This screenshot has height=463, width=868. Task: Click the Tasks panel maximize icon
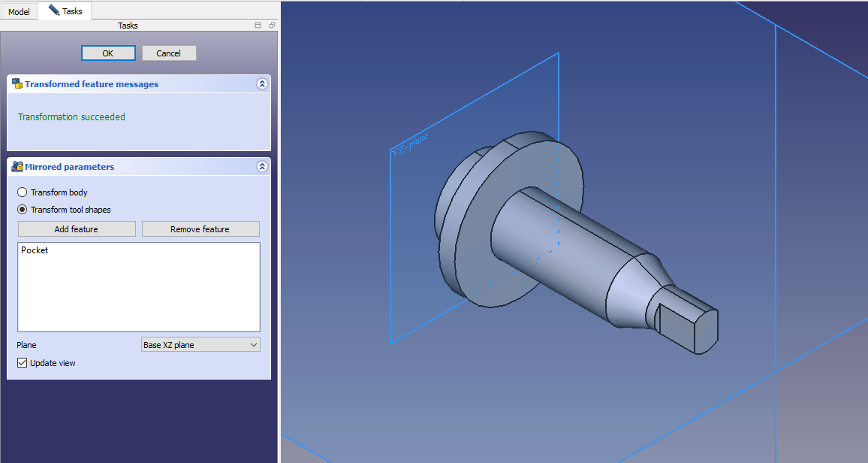(x=258, y=26)
